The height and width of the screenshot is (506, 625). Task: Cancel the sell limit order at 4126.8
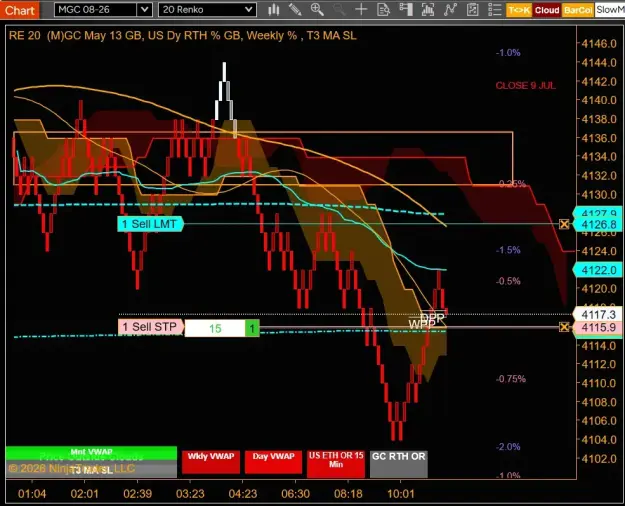(x=564, y=224)
